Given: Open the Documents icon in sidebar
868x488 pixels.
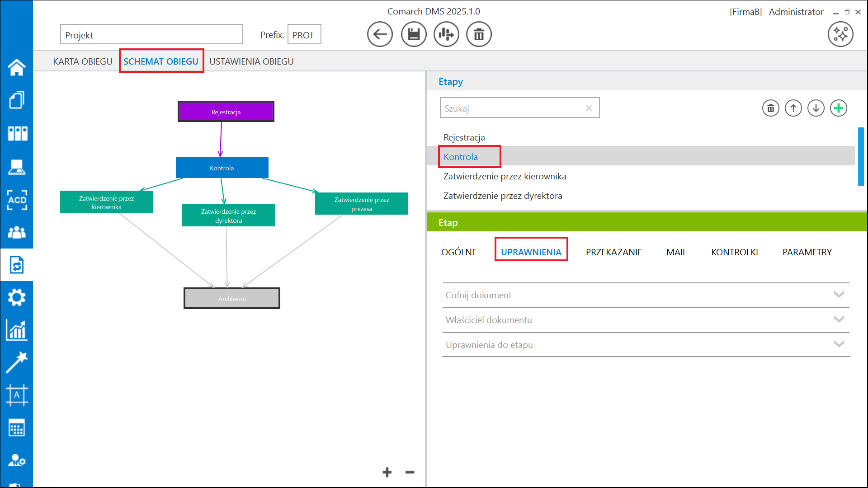Looking at the screenshot, I should pos(17,100).
